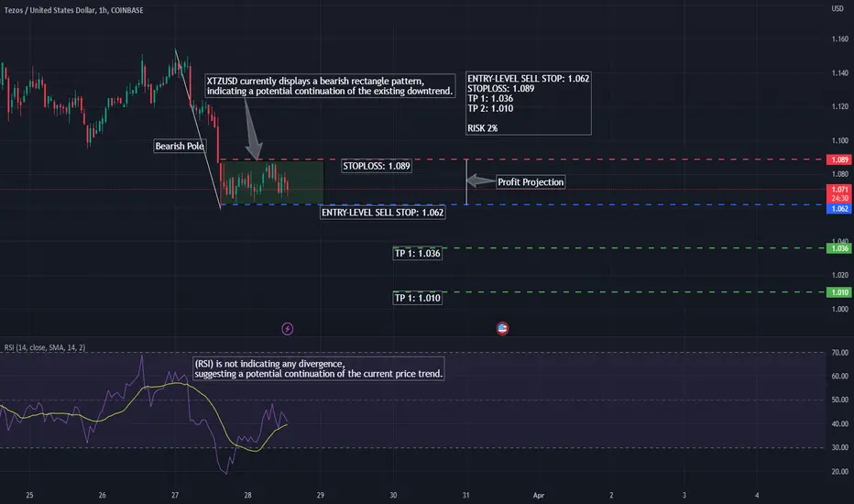Screen dimensions: 854x504
Task: Open the RSI (14, close, SMA, 14, 2) legend
Action: (x=45, y=347)
